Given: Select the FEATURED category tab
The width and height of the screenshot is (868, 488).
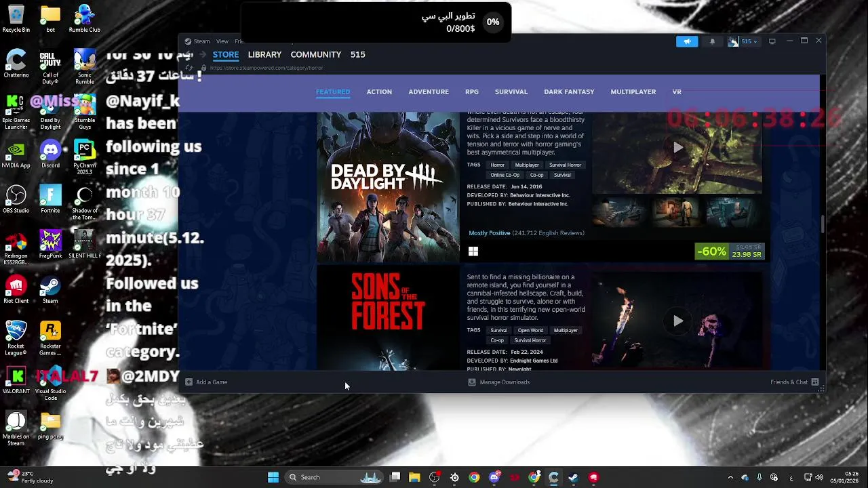Looking at the screenshot, I should tap(333, 91).
